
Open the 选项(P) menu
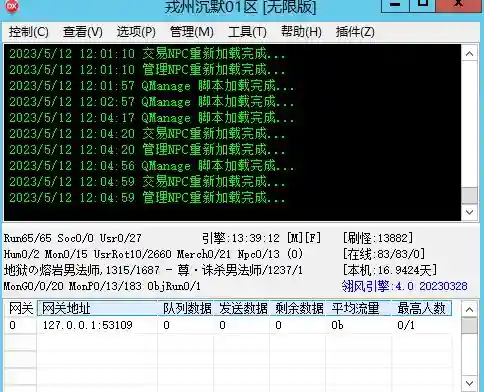tap(136, 32)
